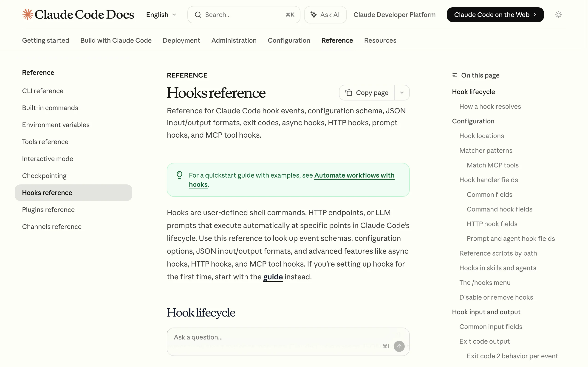Expand the Copy page options chevron

402,93
